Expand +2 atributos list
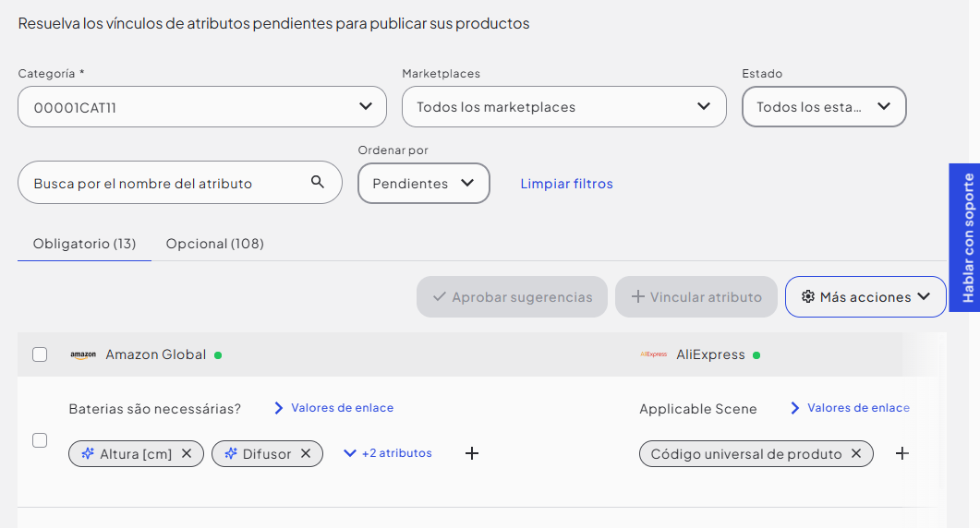The image size is (980, 528). (x=388, y=453)
